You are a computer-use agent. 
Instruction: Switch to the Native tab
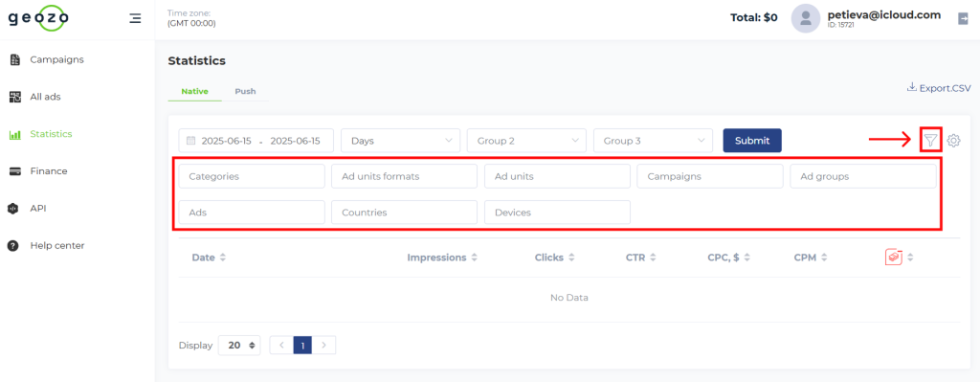pos(194,91)
